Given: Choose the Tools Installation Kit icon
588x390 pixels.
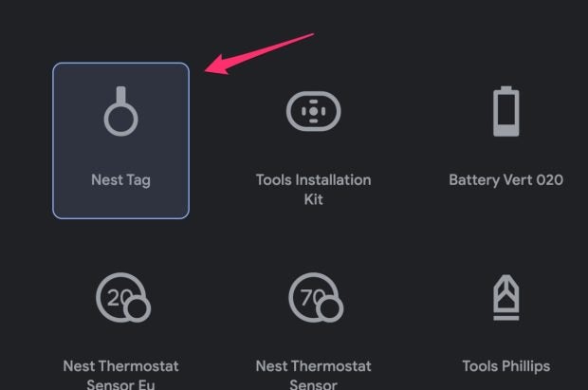Looking at the screenshot, I should pos(314,111).
